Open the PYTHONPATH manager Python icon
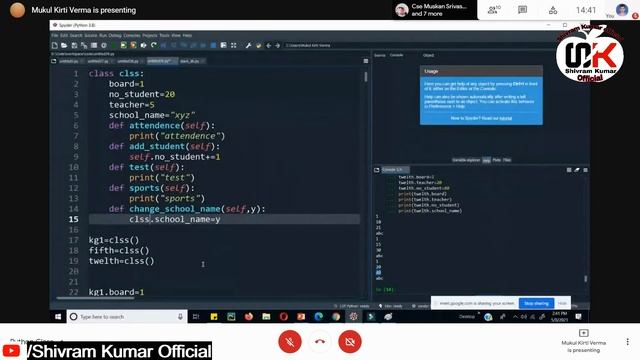 point(258,45)
